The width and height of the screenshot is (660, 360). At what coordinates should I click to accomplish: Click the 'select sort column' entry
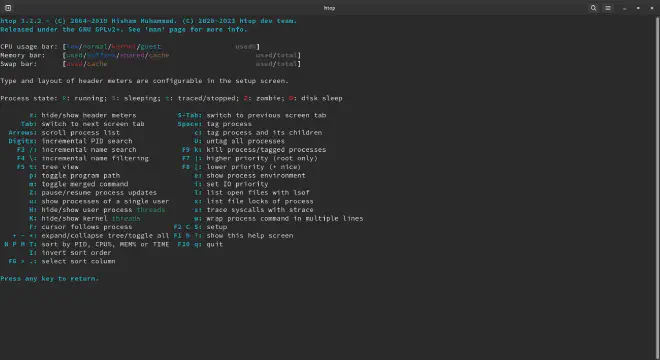[78, 261]
